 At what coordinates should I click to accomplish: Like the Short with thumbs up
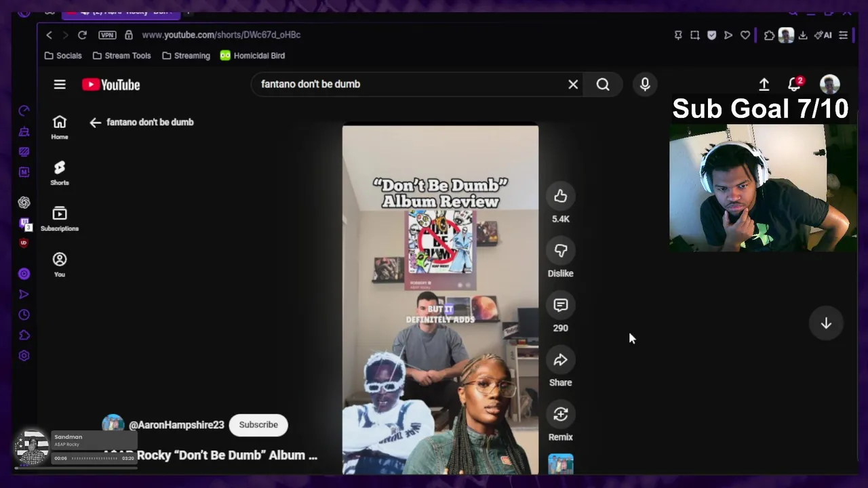[x=560, y=196]
